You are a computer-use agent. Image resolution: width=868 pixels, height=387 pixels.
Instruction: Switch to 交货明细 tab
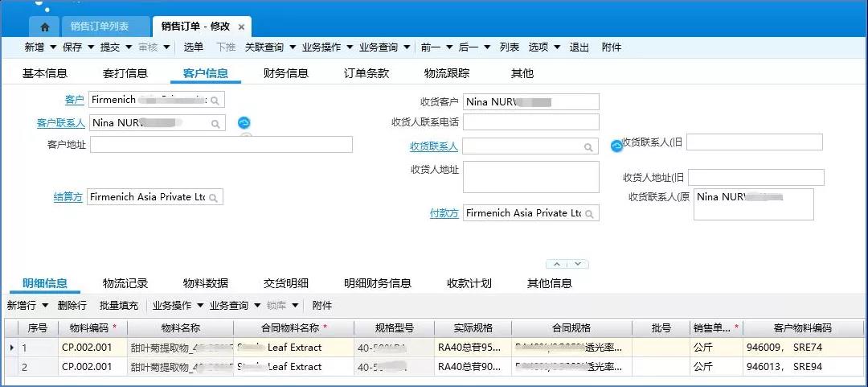(285, 283)
